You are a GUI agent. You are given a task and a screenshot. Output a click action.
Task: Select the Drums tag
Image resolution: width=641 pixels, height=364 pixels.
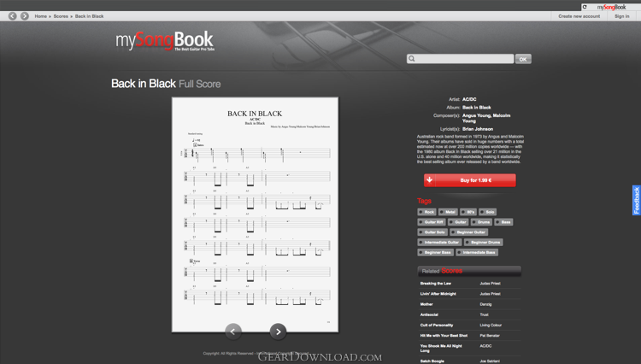481,222
